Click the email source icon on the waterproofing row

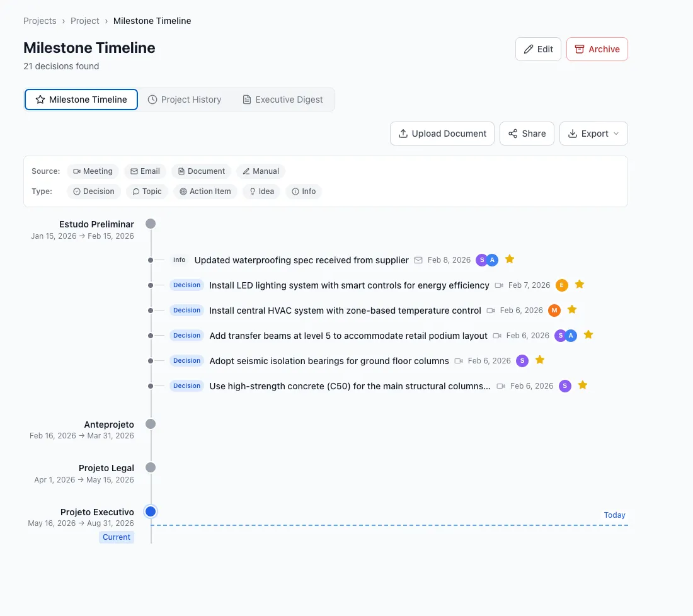pyautogui.click(x=418, y=260)
